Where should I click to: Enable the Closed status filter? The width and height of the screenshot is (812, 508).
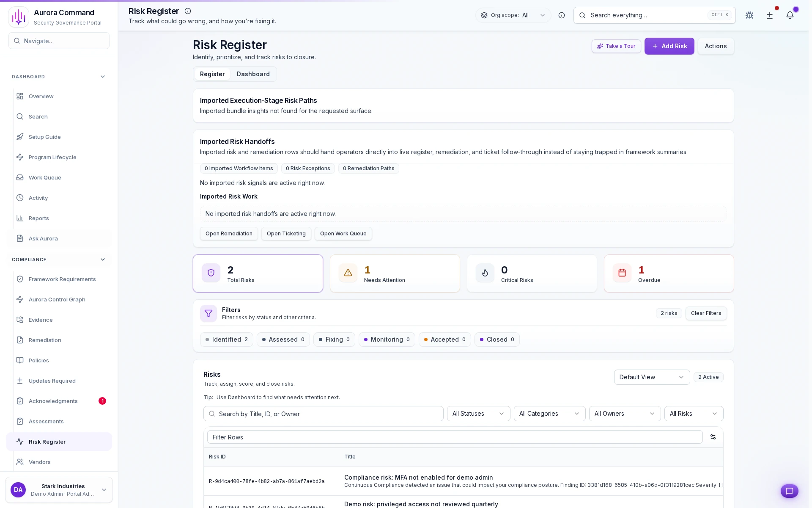(x=497, y=339)
